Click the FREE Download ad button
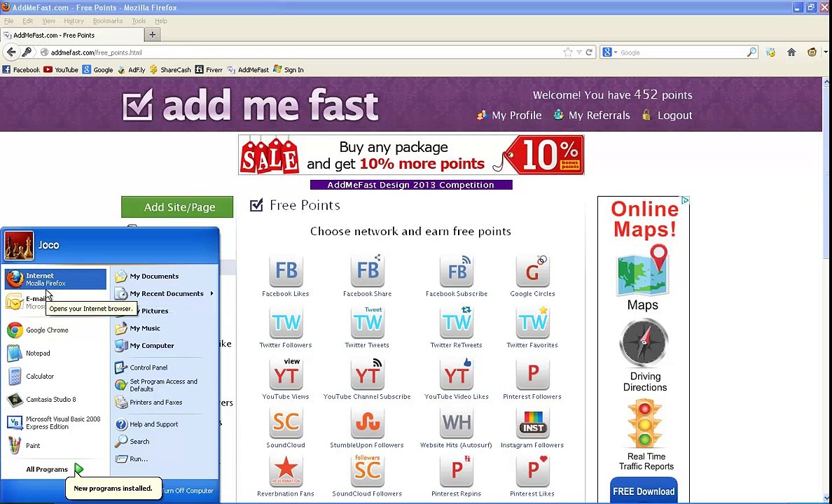832x504 pixels. pyautogui.click(x=644, y=491)
